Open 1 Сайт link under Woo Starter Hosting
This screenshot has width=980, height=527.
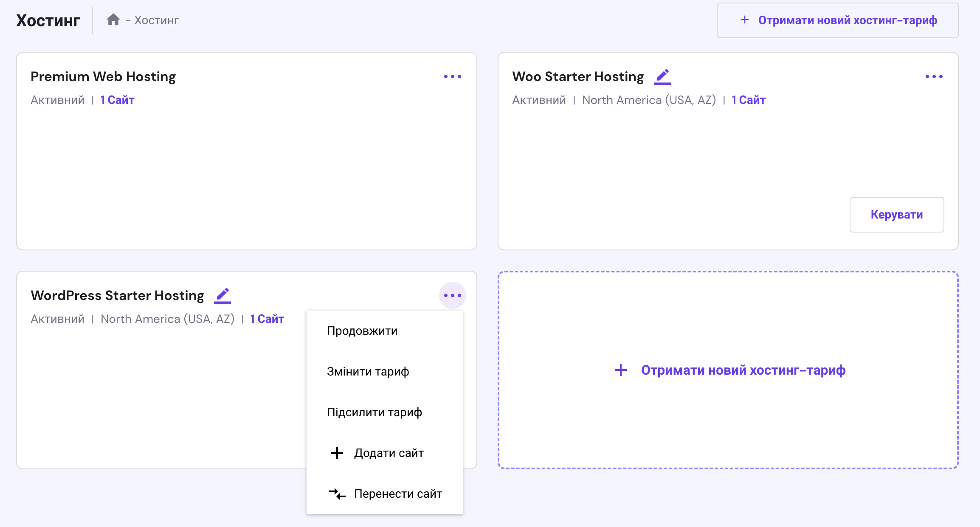748,100
